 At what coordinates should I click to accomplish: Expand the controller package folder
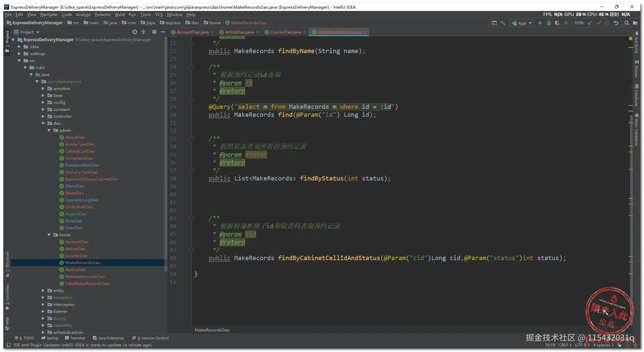coord(43,116)
